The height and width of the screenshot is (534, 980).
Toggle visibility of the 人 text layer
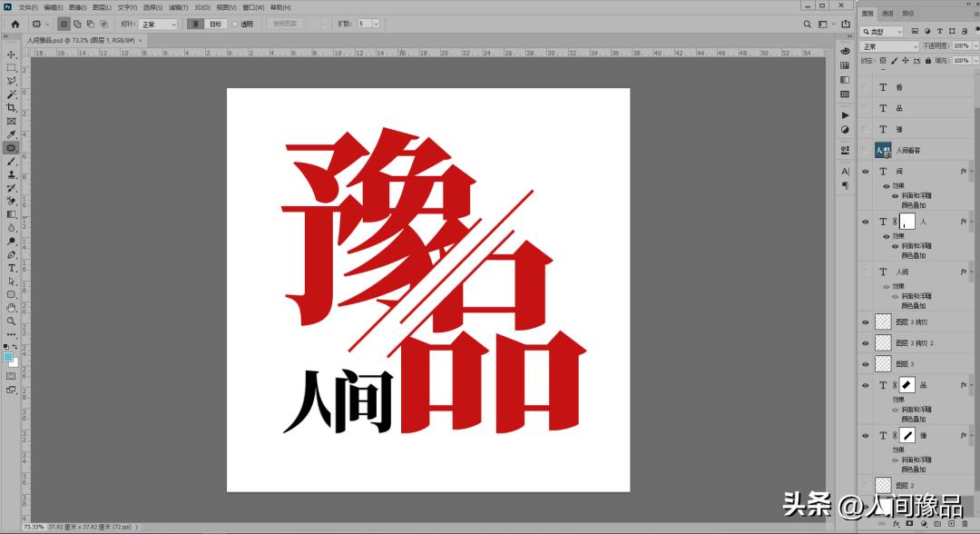click(865, 221)
